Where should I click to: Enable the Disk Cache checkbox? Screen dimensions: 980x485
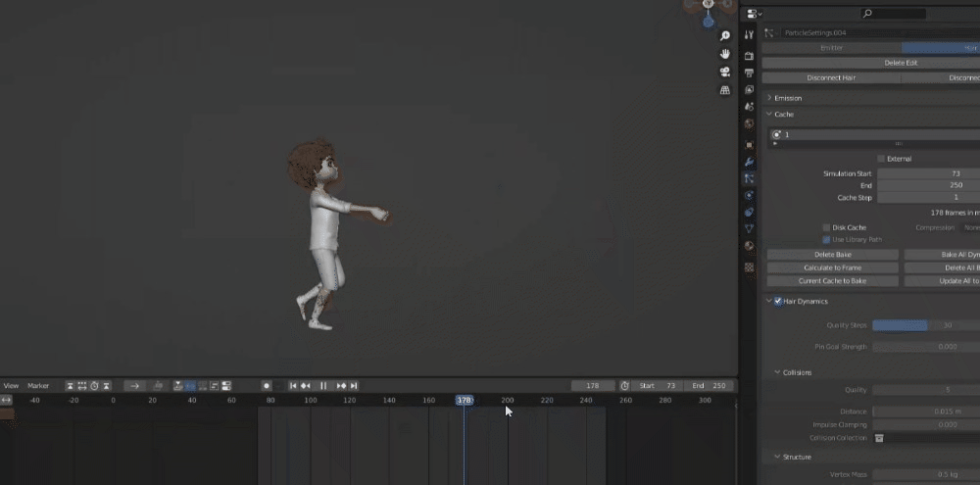pos(826,227)
